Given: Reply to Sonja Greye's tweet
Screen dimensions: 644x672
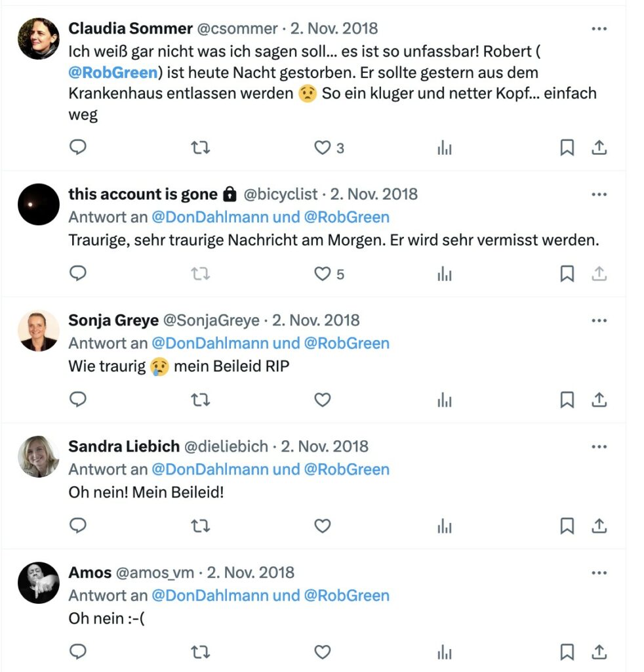Looking at the screenshot, I should click(78, 400).
